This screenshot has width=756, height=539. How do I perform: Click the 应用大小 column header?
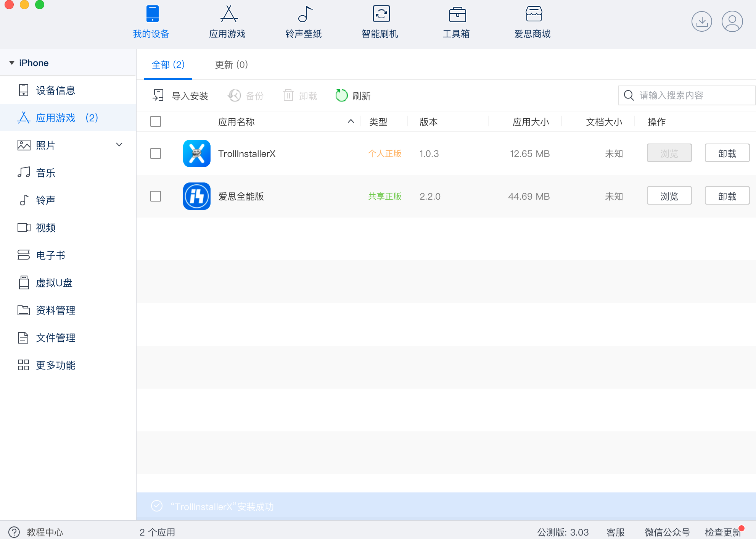(531, 122)
